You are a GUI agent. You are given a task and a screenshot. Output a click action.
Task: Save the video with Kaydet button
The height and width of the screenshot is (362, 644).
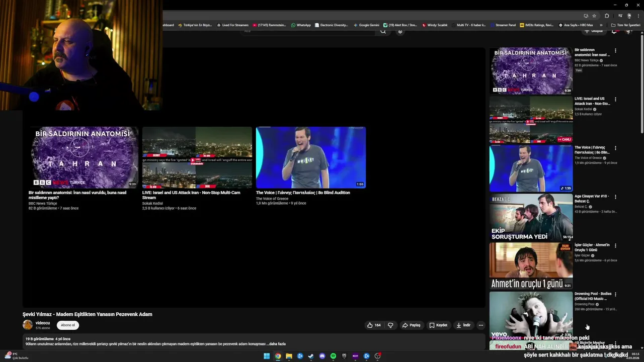tap(438, 325)
